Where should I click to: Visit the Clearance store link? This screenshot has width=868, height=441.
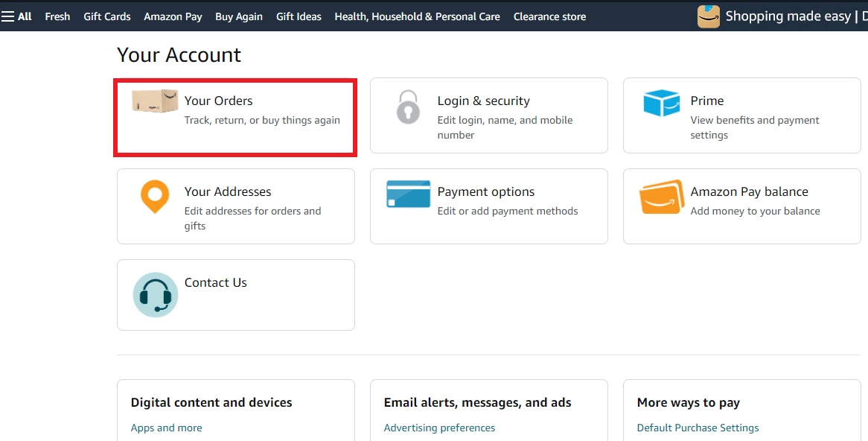(549, 16)
